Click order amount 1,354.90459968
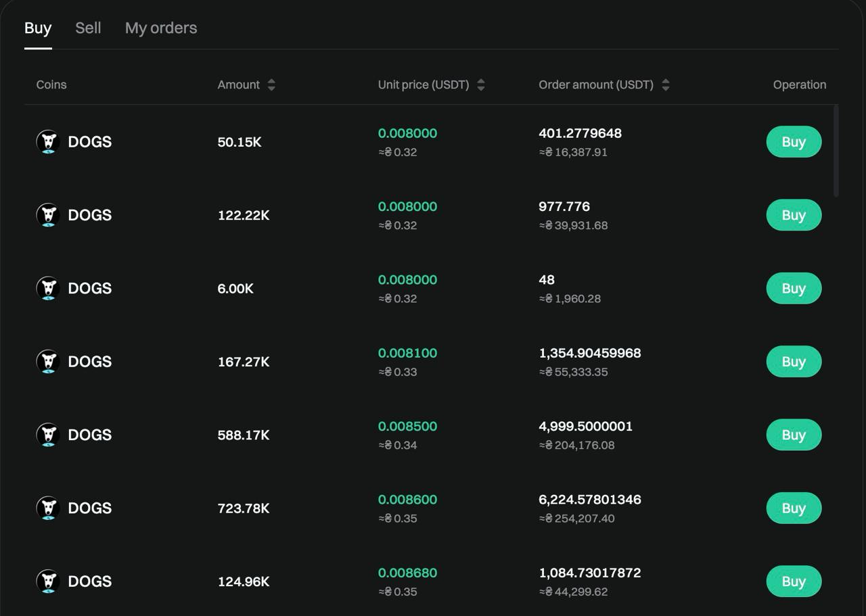Viewport: 866px width, 616px height. (x=590, y=353)
